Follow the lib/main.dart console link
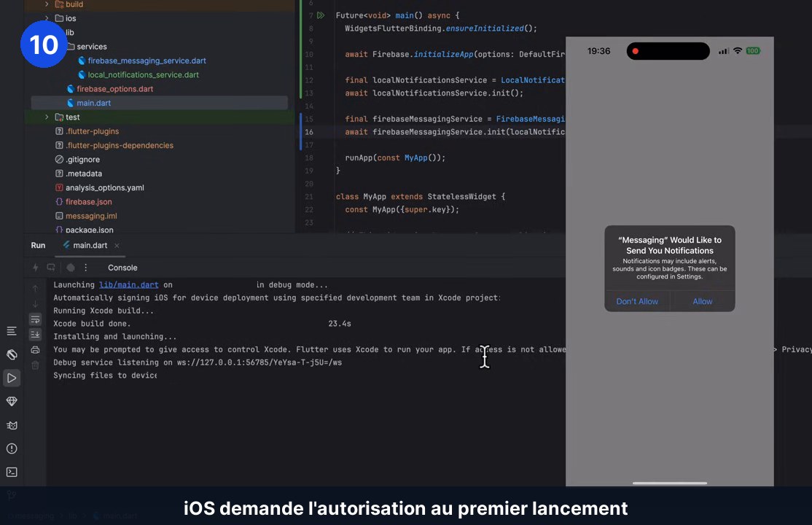The height and width of the screenshot is (525, 812). [x=128, y=284]
